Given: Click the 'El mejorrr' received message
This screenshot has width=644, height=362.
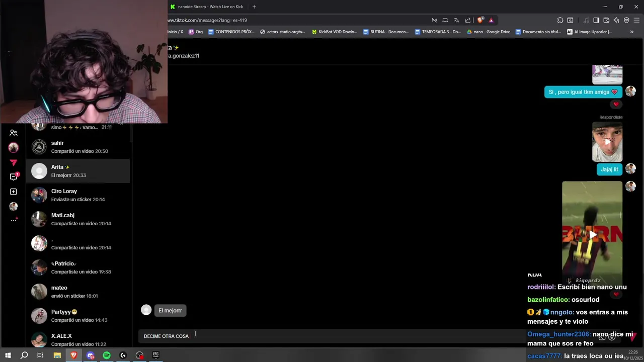Looking at the screenshot, I should point(170,310).
